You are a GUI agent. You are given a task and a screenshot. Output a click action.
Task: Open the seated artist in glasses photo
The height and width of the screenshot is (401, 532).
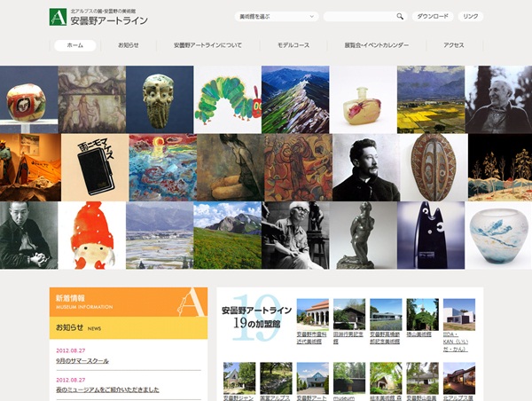(x=295, y=235)
